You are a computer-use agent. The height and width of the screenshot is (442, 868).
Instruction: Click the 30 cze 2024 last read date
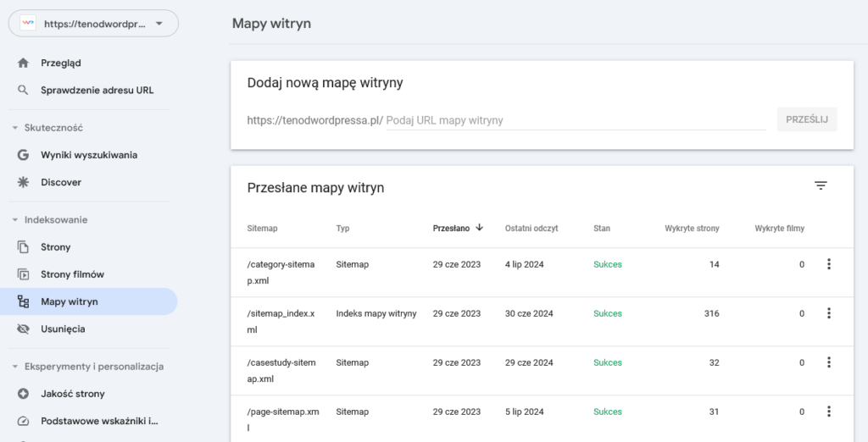tap(529, 313)
